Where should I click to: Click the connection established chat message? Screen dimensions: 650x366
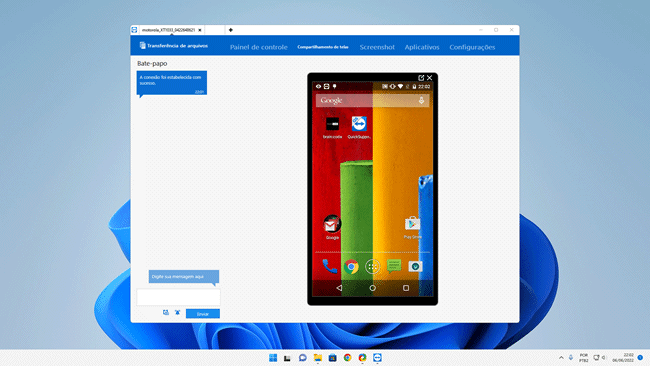(172, 83)
